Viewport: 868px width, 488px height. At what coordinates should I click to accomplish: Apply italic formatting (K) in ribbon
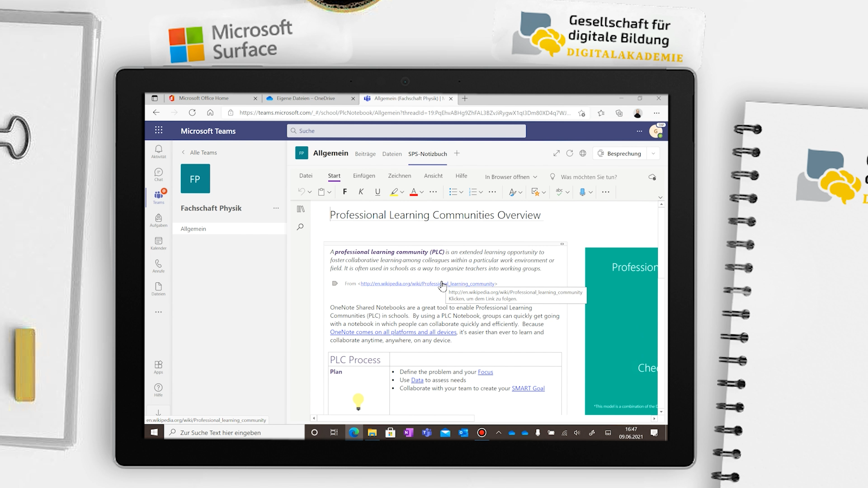(x=361, y=192)
